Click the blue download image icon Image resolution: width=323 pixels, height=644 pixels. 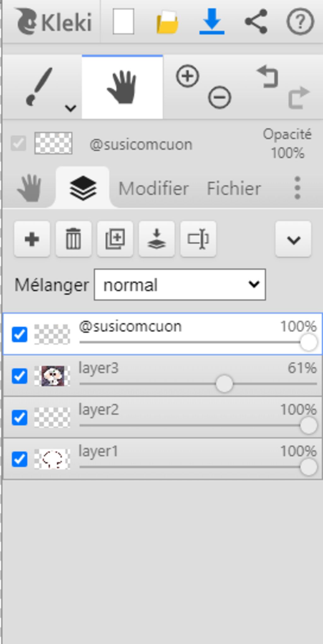212,21
